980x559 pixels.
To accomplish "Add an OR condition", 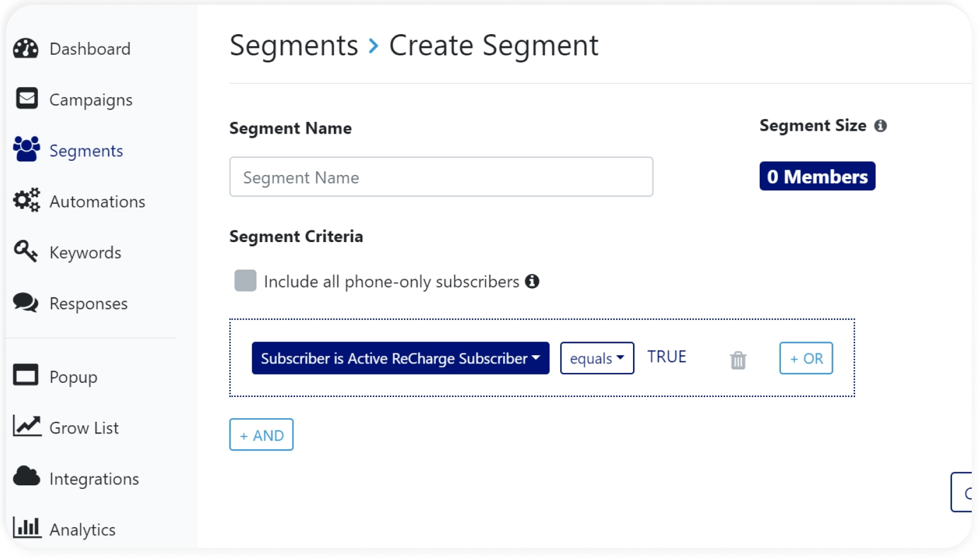I will pos(806,358).
